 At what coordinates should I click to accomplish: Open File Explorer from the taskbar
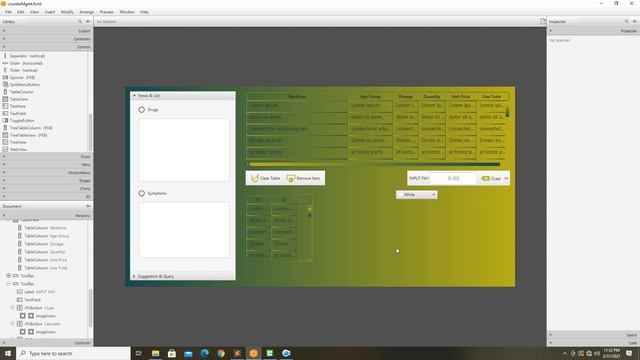coord(156,353)
